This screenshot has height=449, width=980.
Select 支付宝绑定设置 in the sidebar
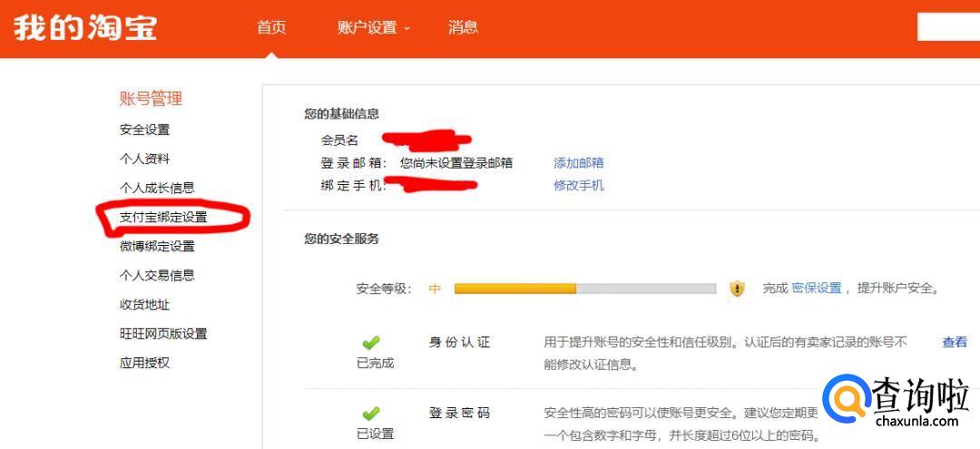coord(163,218)
